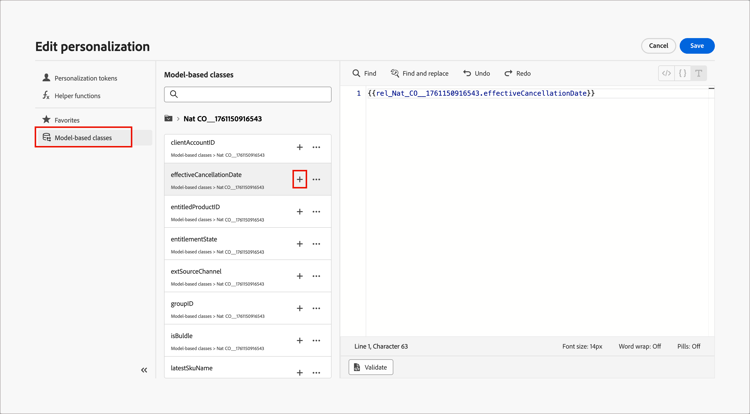Screen dimensions: 750x414
Task: Toggle the Word wrap setting
Action: (639, 347)
